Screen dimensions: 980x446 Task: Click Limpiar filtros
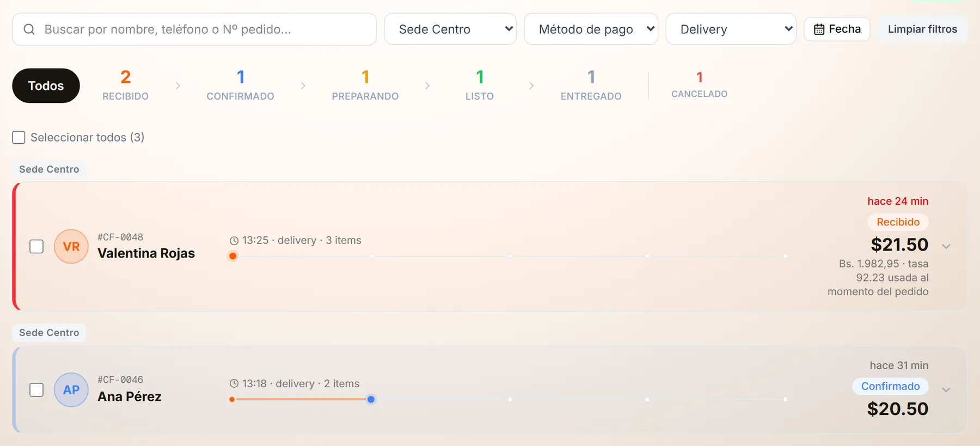pos(922,29)
